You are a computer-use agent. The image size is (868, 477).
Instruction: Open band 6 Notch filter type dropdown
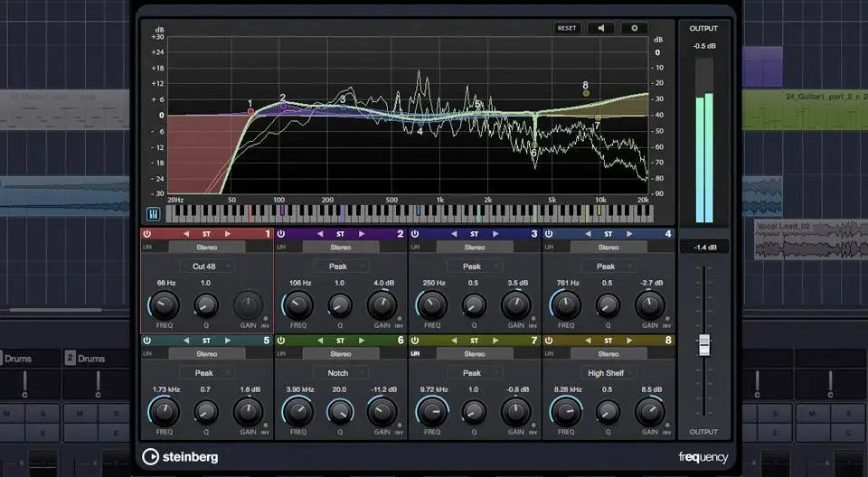(x=341, y=373)
